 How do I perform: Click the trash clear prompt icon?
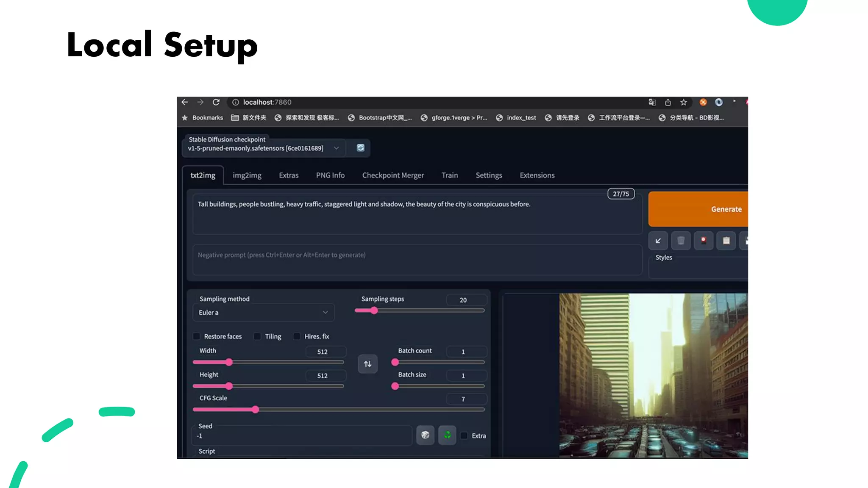coord(681,241)
